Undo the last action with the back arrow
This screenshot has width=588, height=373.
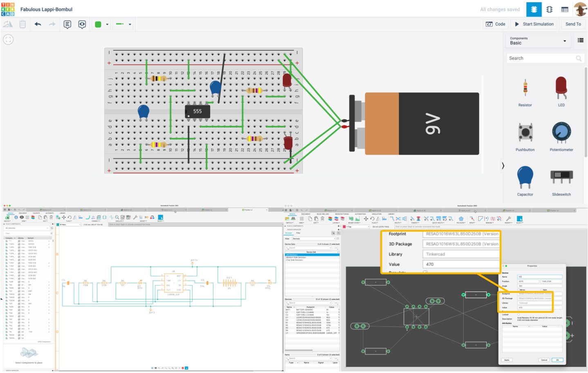click(x=38, y=25)
